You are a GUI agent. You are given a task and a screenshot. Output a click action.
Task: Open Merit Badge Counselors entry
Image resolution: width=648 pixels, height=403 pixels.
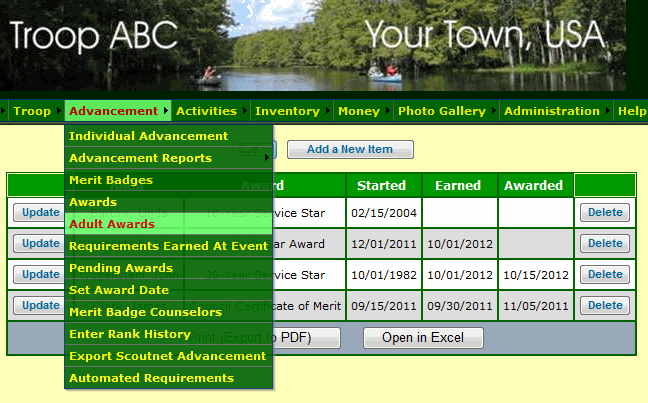point(169,312)
